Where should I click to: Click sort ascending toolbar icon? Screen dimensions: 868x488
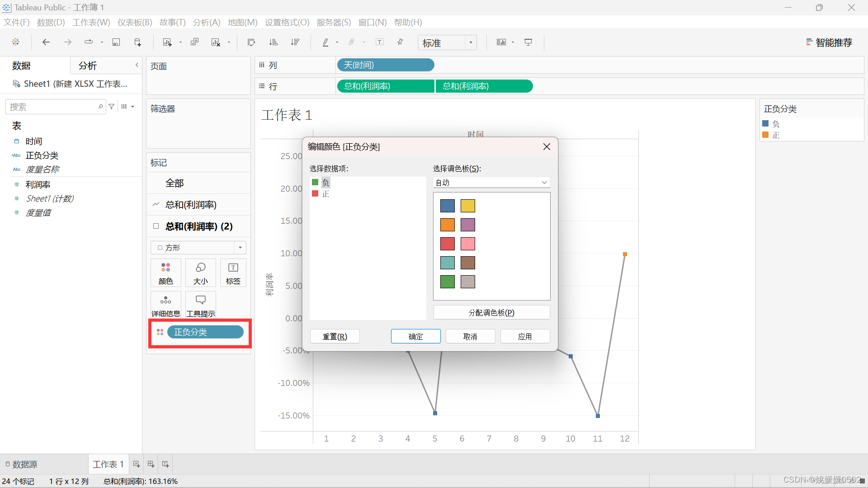(273, 42)
